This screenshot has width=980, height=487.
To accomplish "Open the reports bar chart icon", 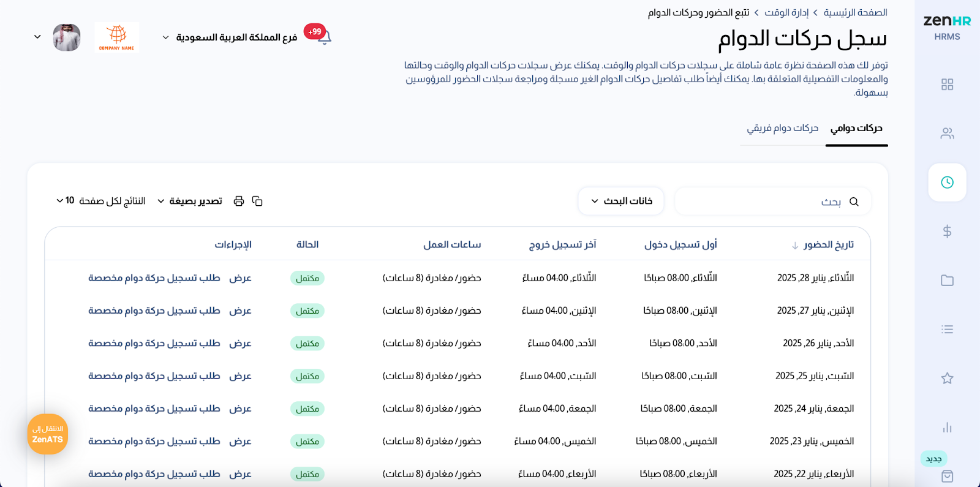I will 947,428.
